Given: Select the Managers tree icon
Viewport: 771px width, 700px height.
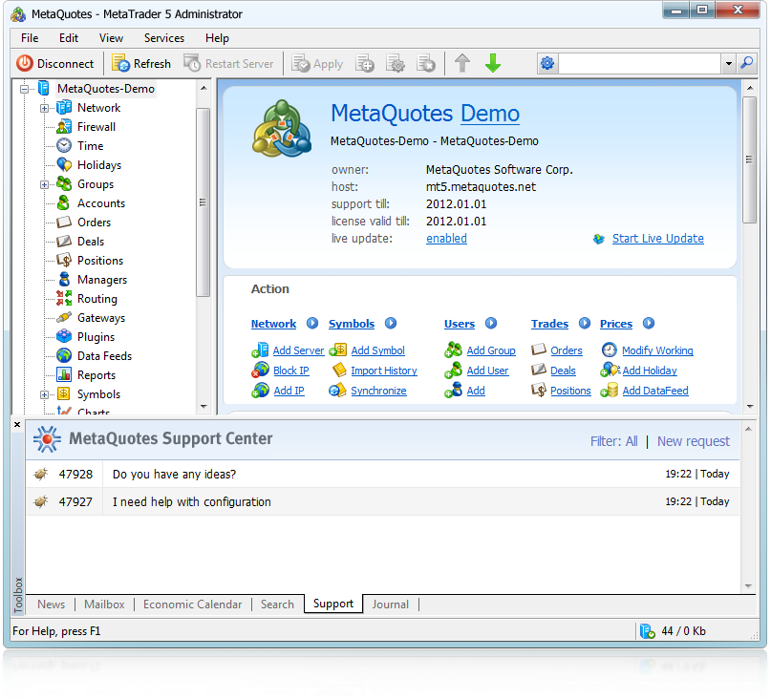Looking at the screenshot, I should click(x=64, y=279).
